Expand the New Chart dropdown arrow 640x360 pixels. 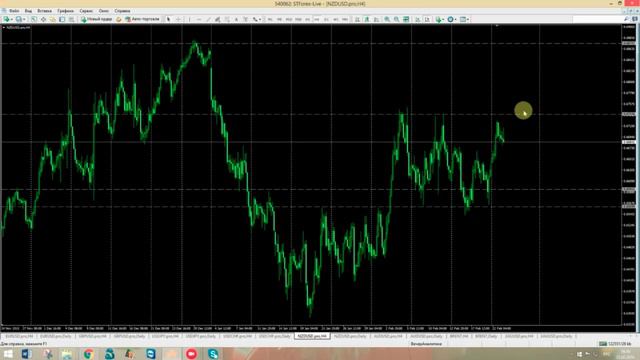12,19
